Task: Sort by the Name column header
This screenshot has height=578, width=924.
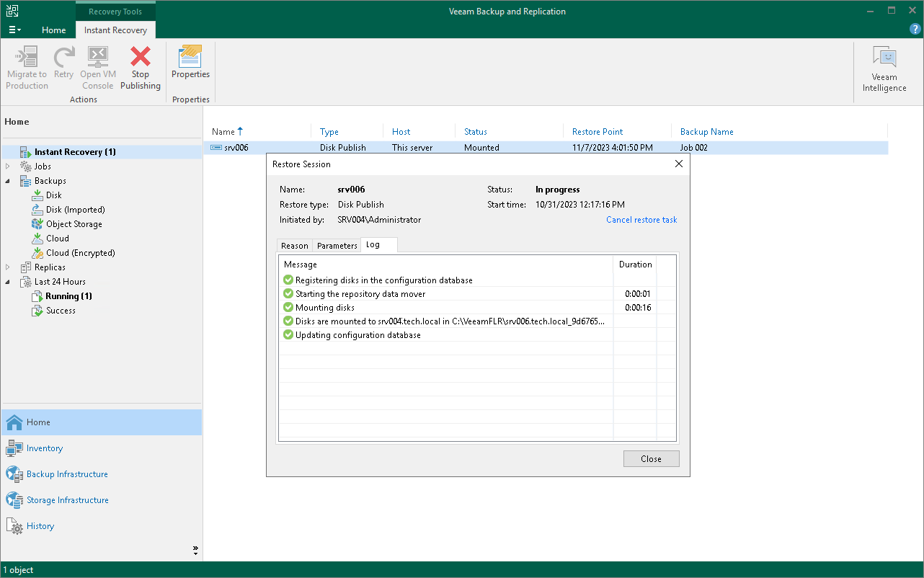Action: (226, 131)
